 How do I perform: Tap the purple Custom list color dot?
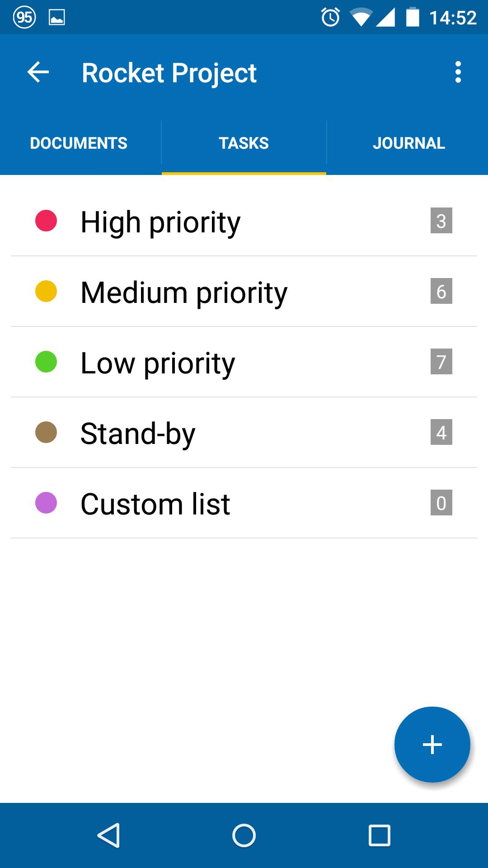click(46, 503)
